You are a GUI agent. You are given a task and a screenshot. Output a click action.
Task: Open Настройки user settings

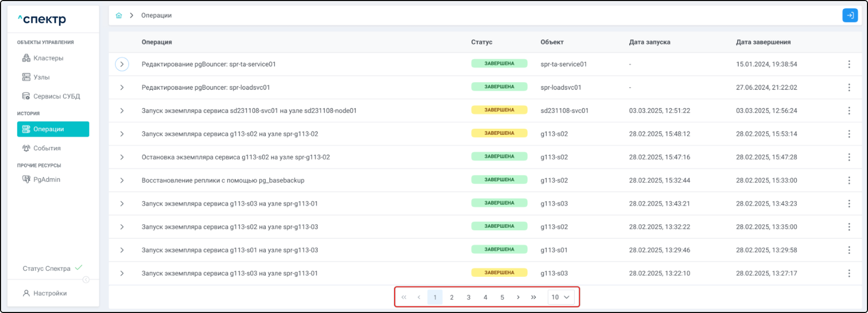click(49, 293)
